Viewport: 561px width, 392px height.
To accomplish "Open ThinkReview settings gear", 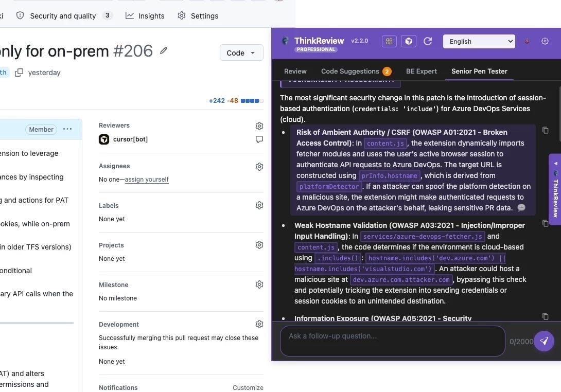I will (545, 41).
